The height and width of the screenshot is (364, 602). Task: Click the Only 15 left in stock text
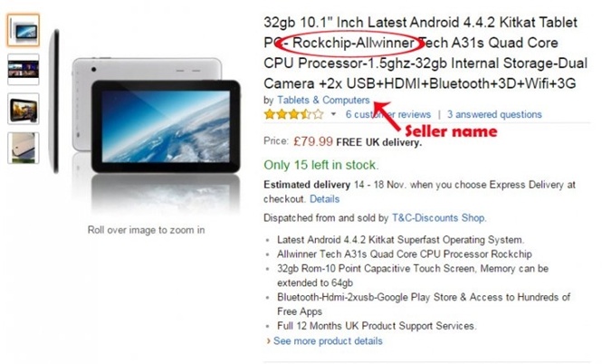(x=321, y=165)
